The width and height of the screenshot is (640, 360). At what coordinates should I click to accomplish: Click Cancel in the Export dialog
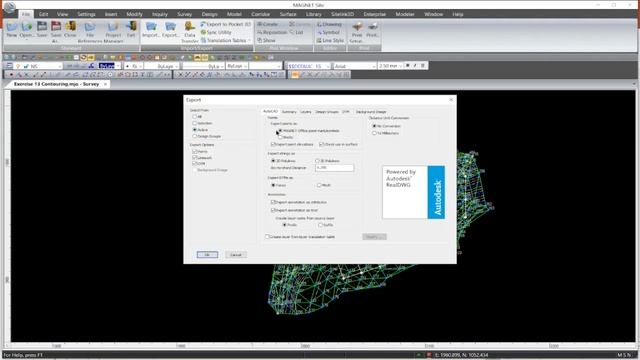[236, 255]
